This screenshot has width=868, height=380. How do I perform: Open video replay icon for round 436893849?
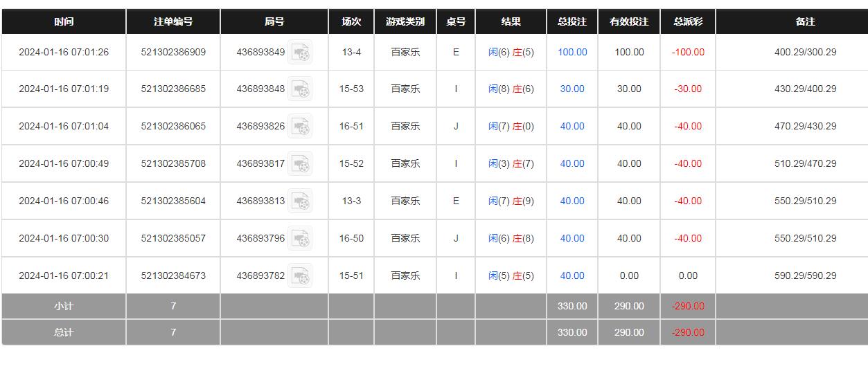(300, 52)
